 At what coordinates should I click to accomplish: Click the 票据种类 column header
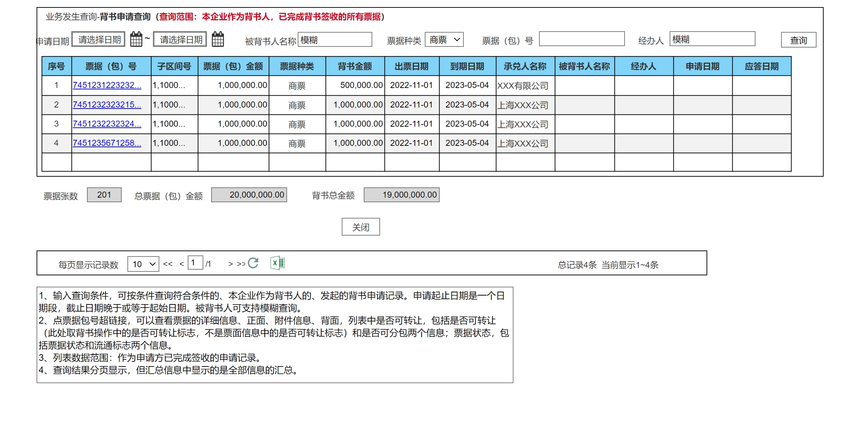[x=297, y=66]
